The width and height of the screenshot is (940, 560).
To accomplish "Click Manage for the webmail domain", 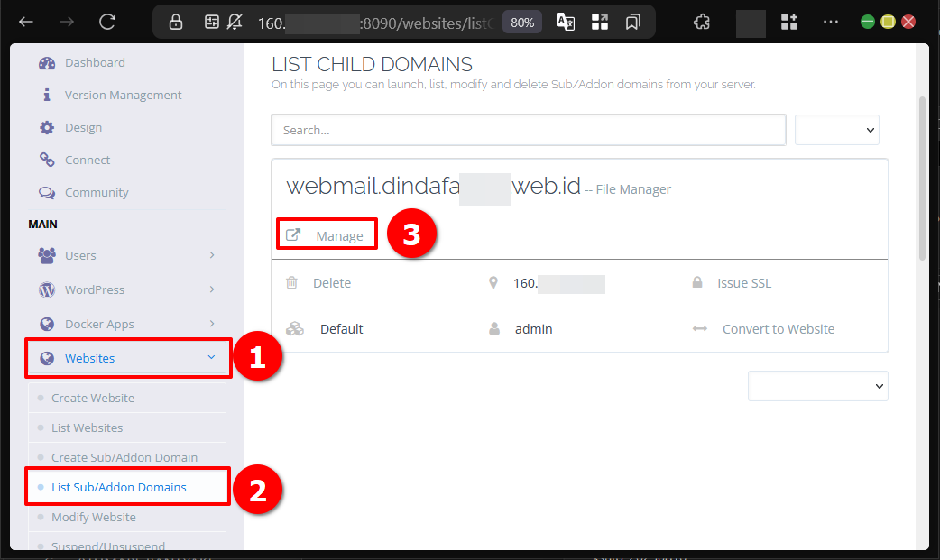I will pyautogui.click(x=339, y=236).
